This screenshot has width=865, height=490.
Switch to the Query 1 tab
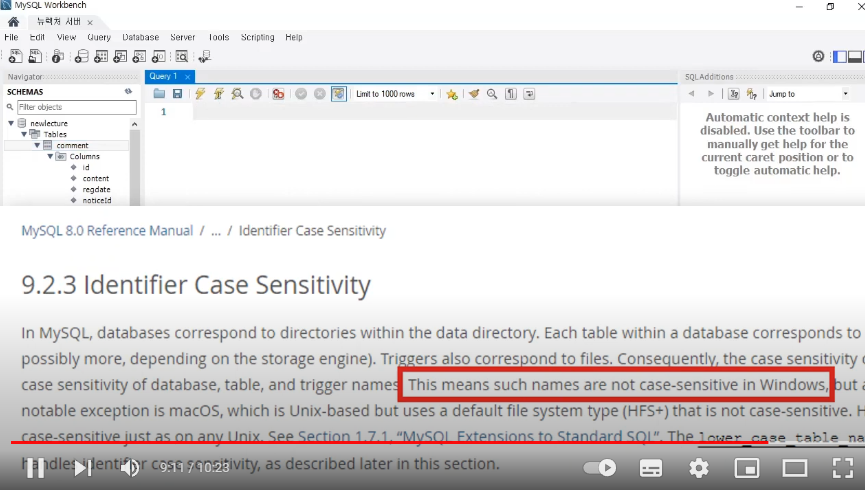click(163, 76)
